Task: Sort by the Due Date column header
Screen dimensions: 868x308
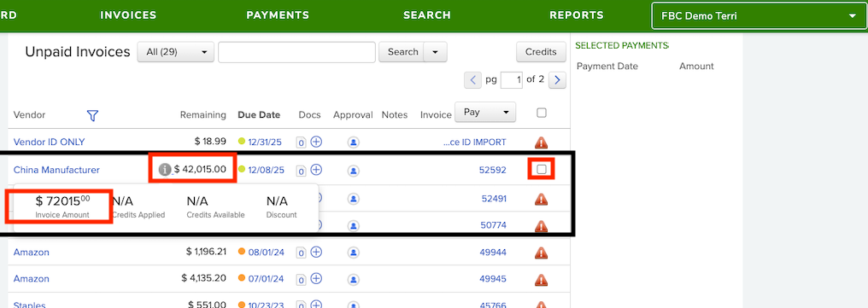Action: (x=259, y=115)
